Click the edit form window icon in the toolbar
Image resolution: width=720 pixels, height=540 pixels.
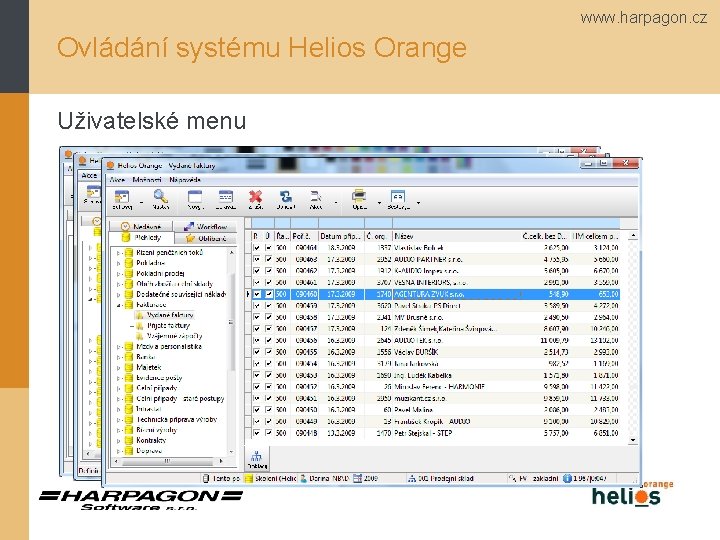coord(225,196)
